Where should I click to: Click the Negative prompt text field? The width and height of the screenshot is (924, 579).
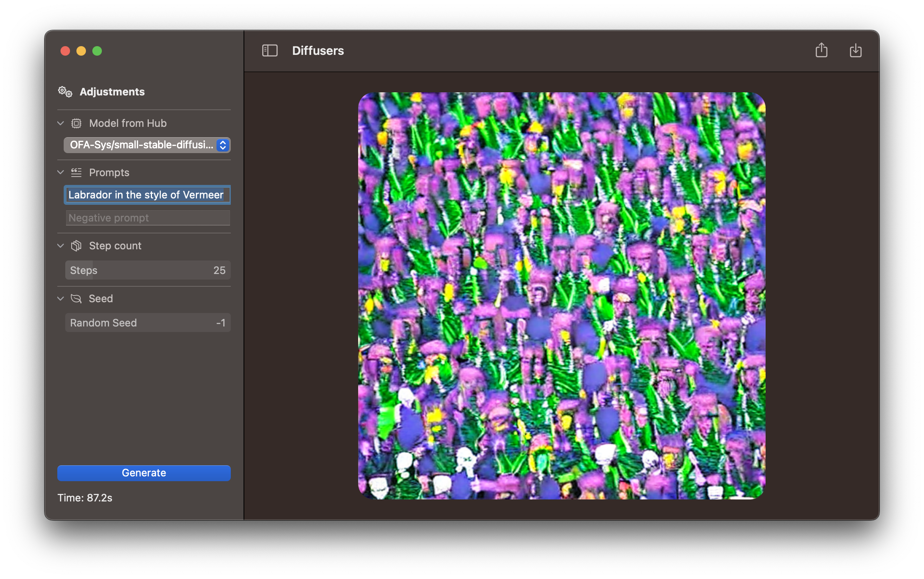tap(148, 218)
